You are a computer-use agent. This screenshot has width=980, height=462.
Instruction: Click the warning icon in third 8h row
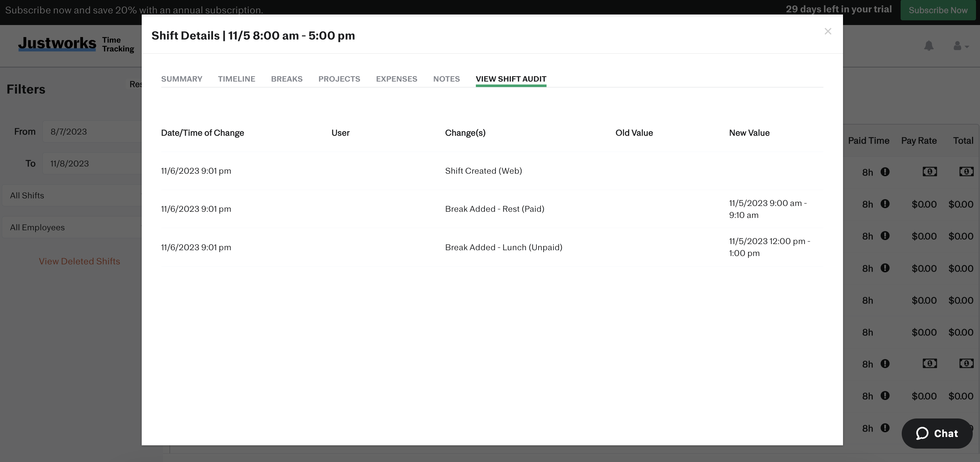885,236
